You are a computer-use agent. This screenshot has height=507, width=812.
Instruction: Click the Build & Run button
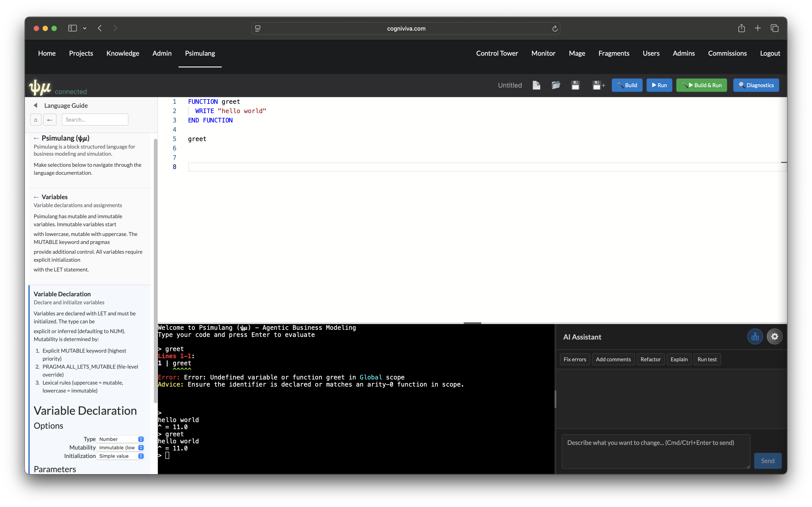click(x=701, y=85)
